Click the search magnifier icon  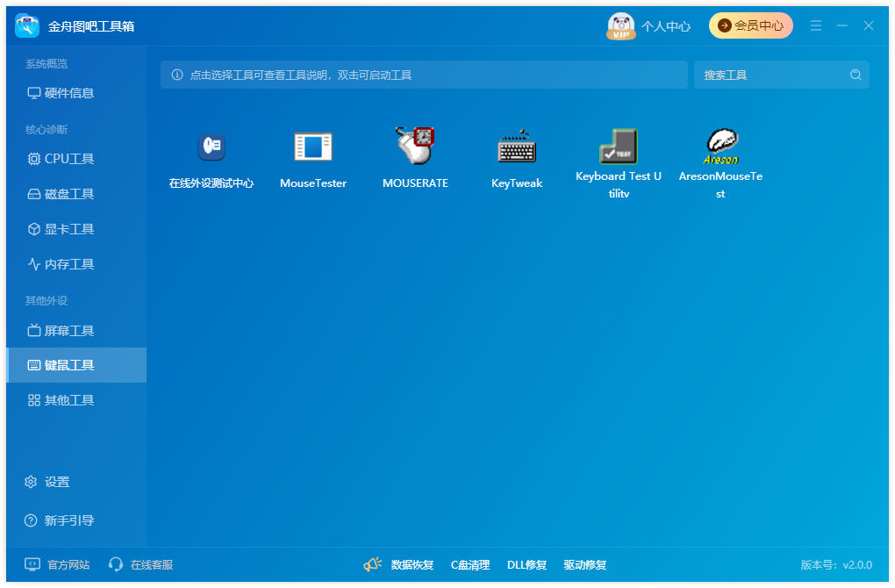click(855, 75)
